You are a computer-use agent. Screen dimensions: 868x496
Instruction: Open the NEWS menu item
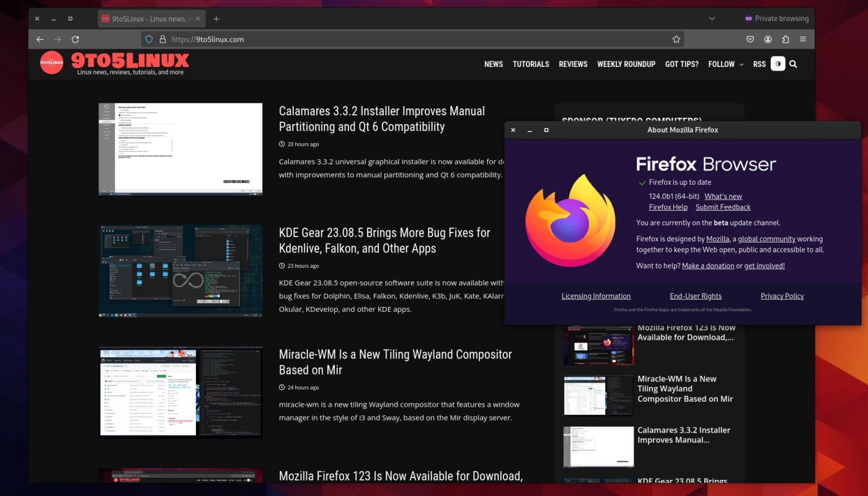[x=494, y=64]
